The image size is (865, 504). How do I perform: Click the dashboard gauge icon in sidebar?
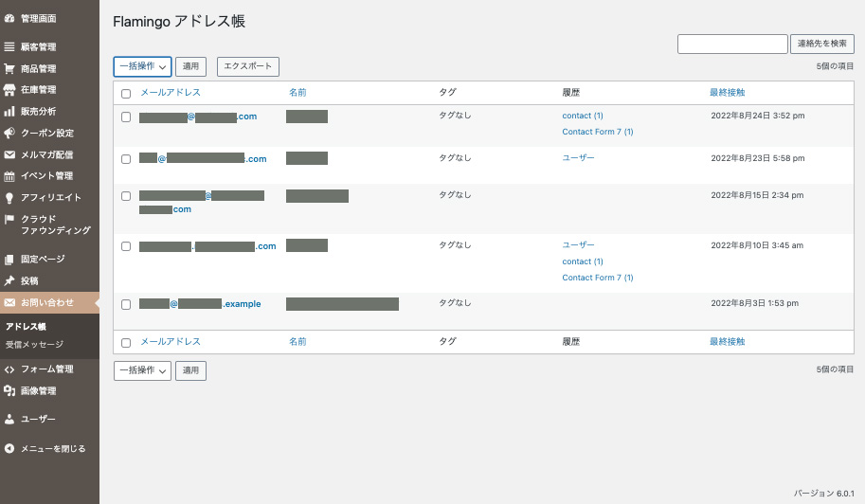point(9,18)
